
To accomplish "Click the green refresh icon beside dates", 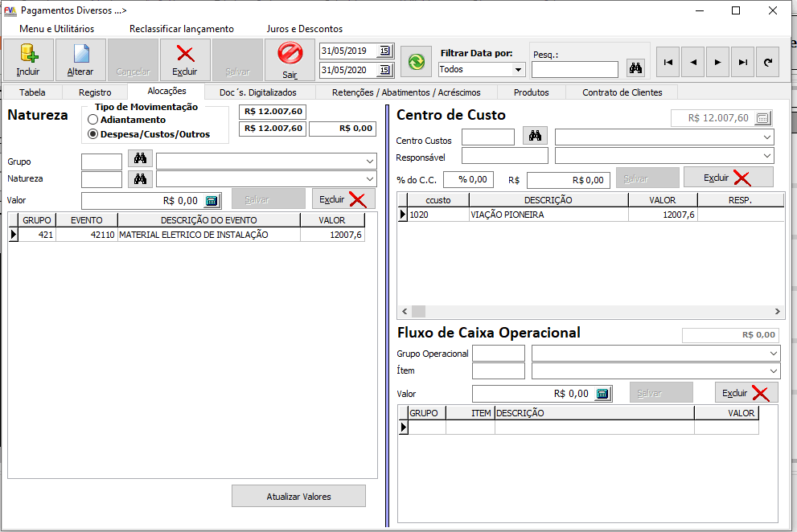I will coord(417,61).
